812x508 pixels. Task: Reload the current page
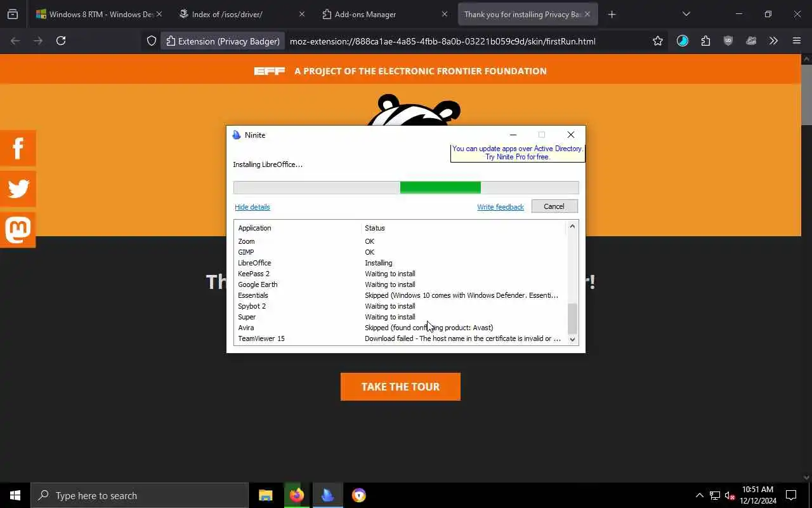coord(61,41)
